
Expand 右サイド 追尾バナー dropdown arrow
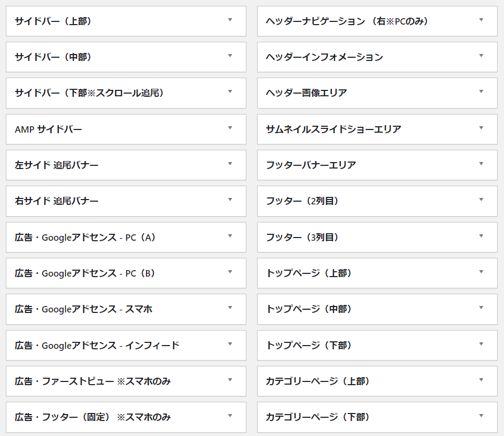point(230,200)
